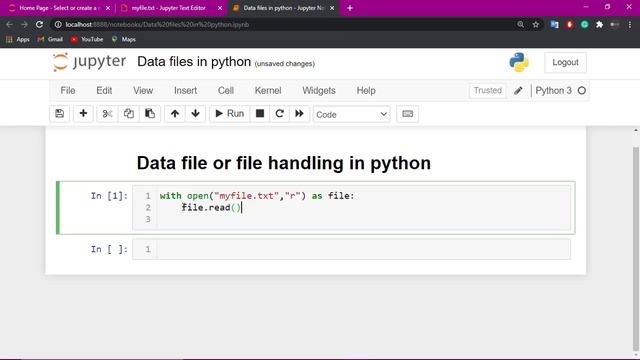Open the Gmail bookmark
This screenshot has height=360, width=640.
50,39
